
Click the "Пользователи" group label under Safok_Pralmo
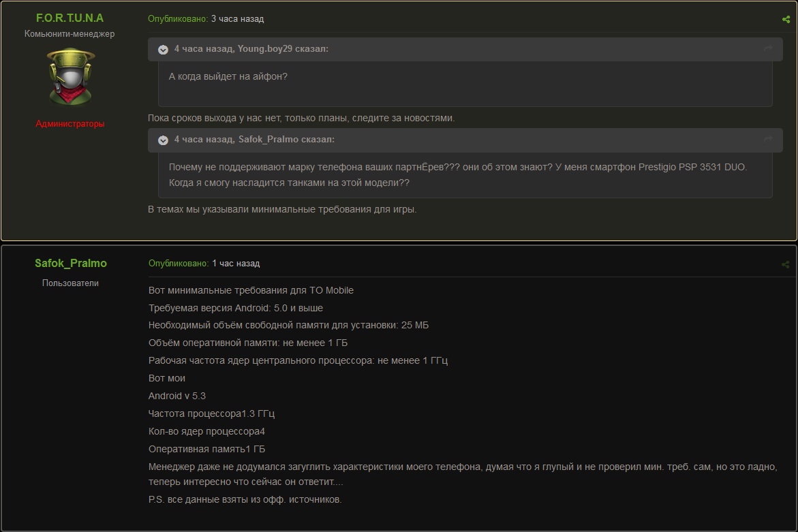[70, 283]
